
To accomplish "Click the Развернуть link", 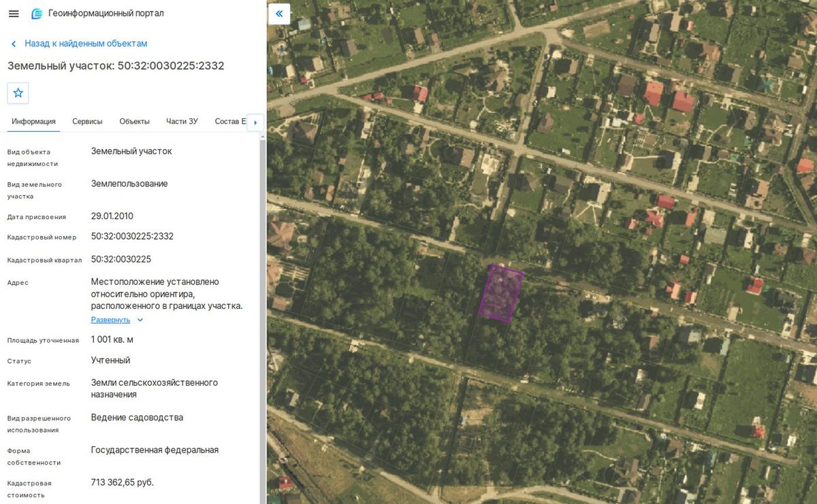I will pyautogui.click(x=110, y=320).
